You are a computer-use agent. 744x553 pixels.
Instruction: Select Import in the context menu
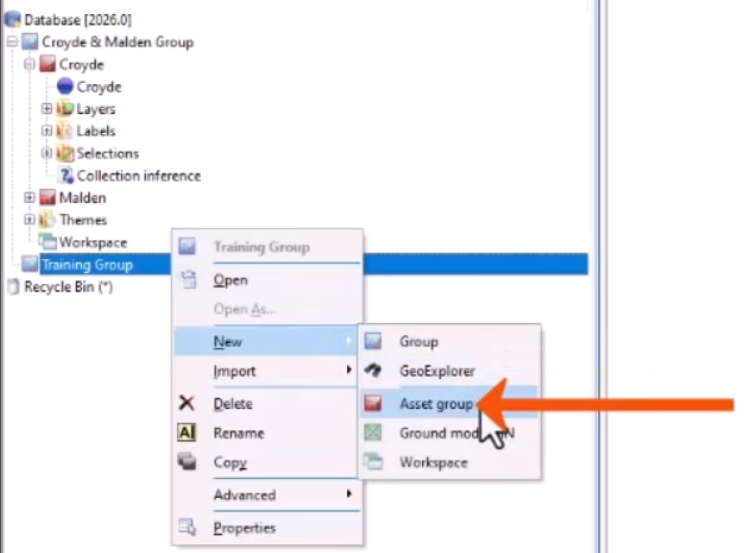point(266,371)
